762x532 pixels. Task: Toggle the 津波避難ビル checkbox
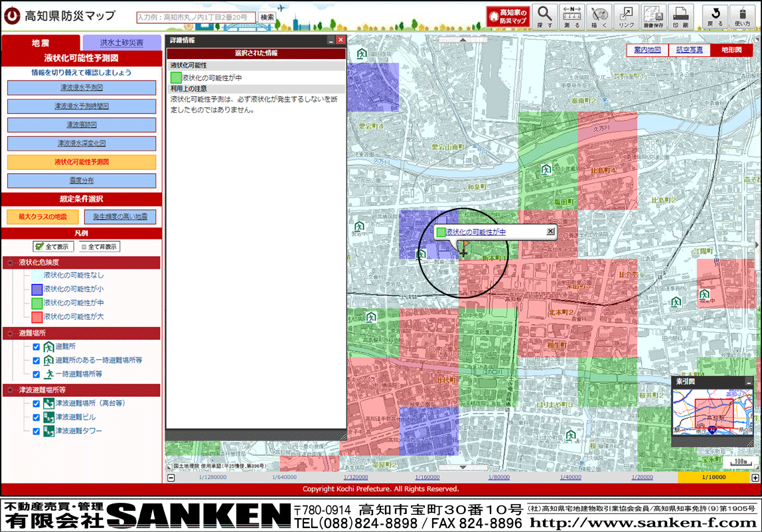pyautogui.click(x=37, y=417)
